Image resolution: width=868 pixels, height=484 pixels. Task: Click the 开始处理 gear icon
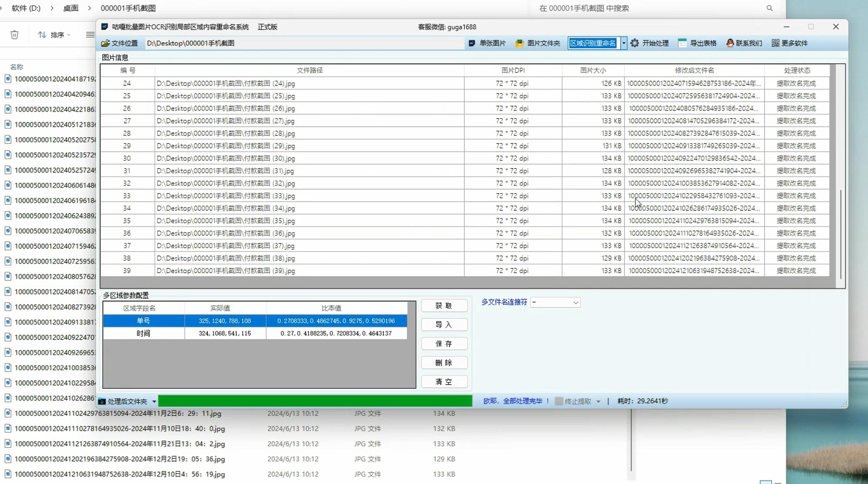point(635,43)
